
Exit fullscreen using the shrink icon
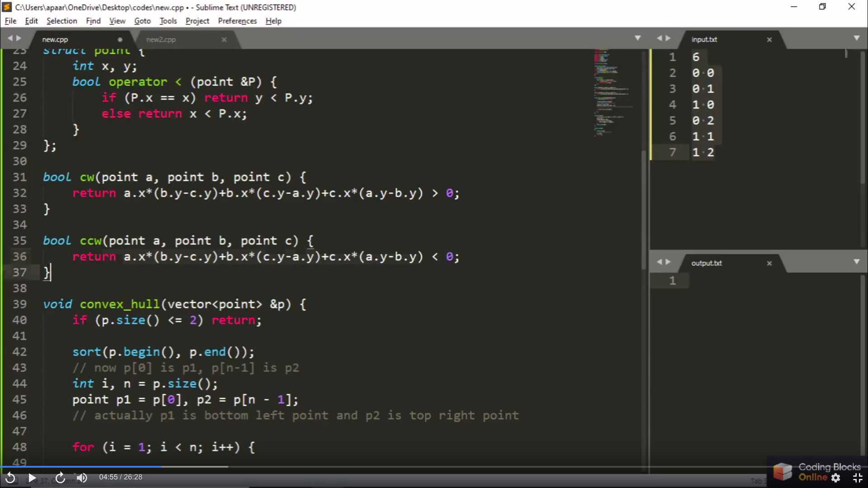pos(857,478)
